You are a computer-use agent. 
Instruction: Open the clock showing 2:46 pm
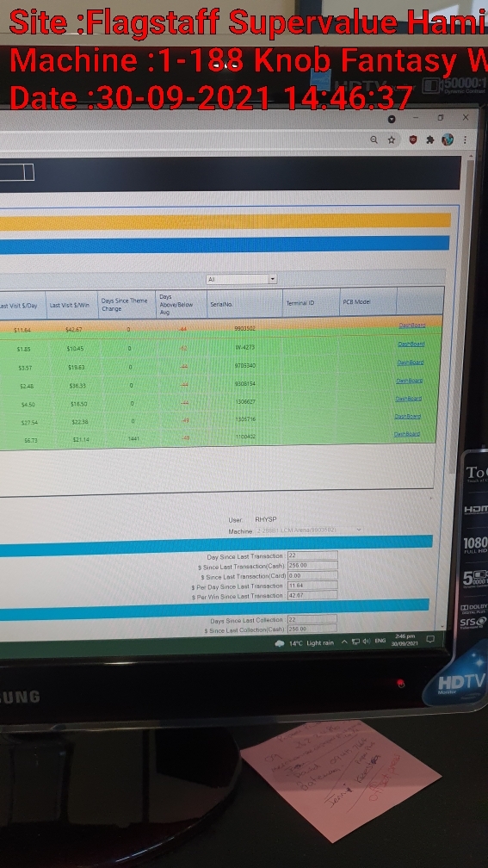coord(405,640)
